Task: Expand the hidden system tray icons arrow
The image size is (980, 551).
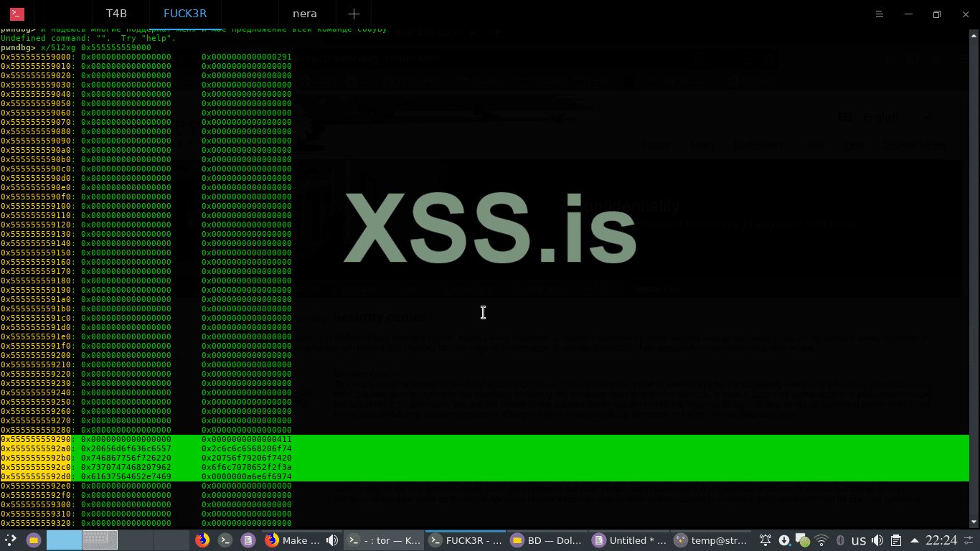Action: (x=914, y=540)
